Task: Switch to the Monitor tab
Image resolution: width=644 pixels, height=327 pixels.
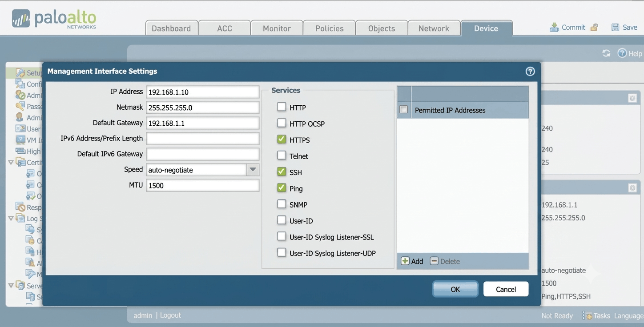Action: [x=277, y=28]
